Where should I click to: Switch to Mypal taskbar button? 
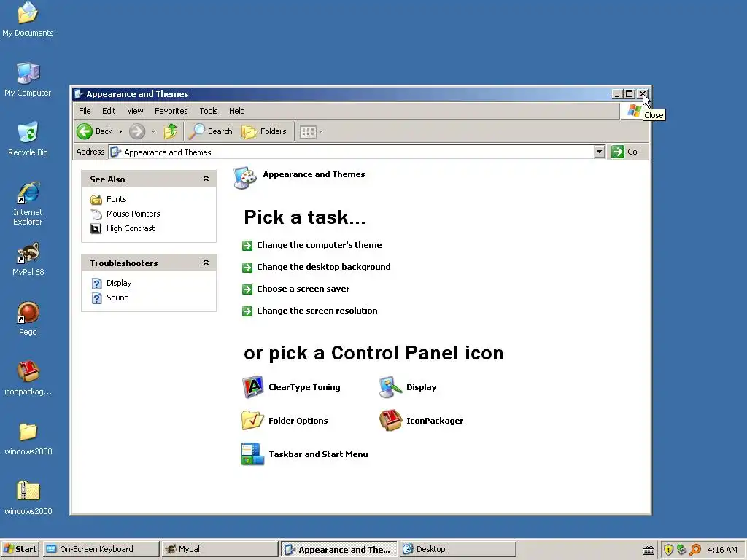click(x=220, y=549)
